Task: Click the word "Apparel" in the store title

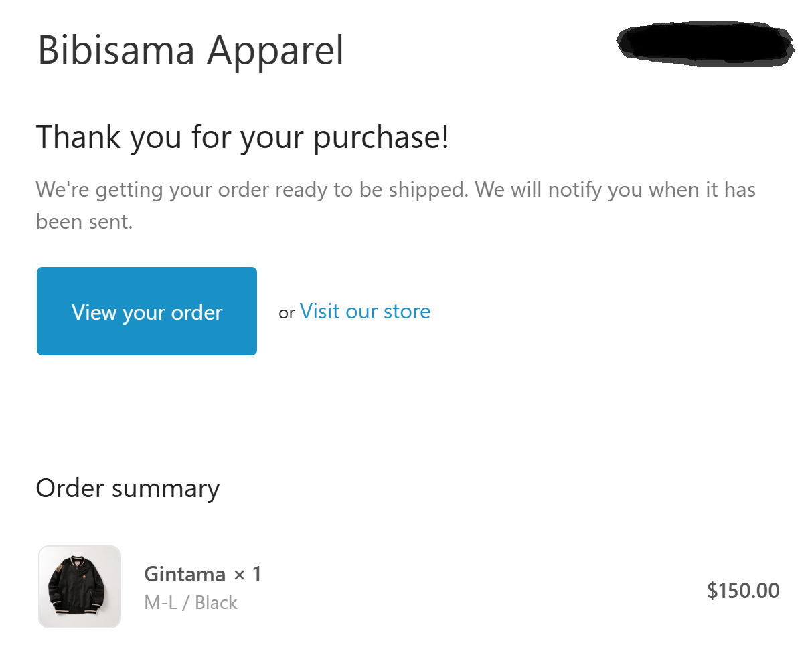Action: point(275,50)
